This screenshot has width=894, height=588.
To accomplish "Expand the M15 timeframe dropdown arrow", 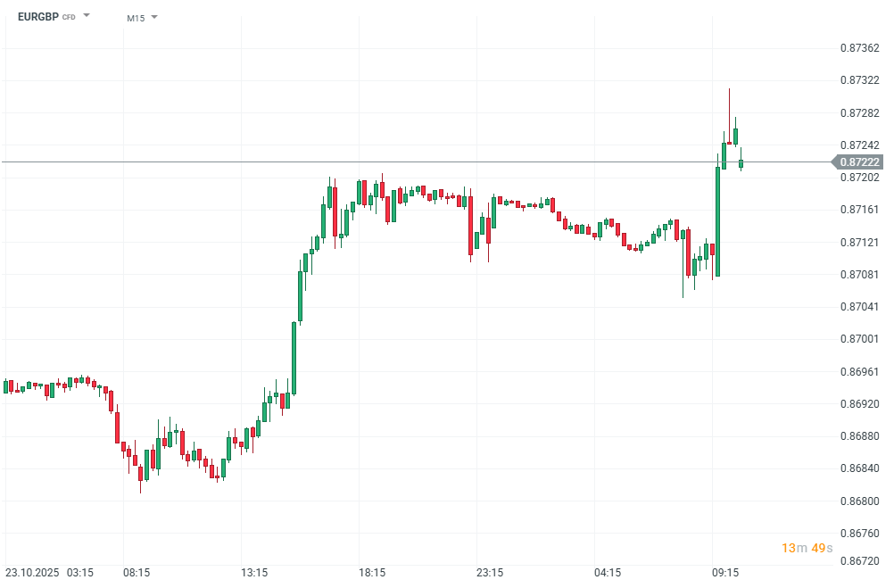I will click(x=154, y=17).
